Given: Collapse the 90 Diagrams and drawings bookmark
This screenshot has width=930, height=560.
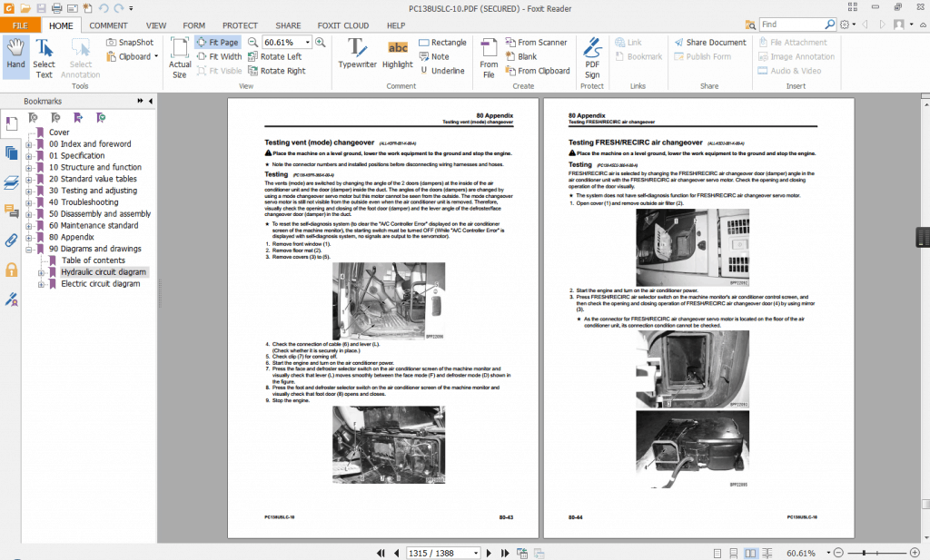Looking at the screenshot, I should [x=28, y=249].
